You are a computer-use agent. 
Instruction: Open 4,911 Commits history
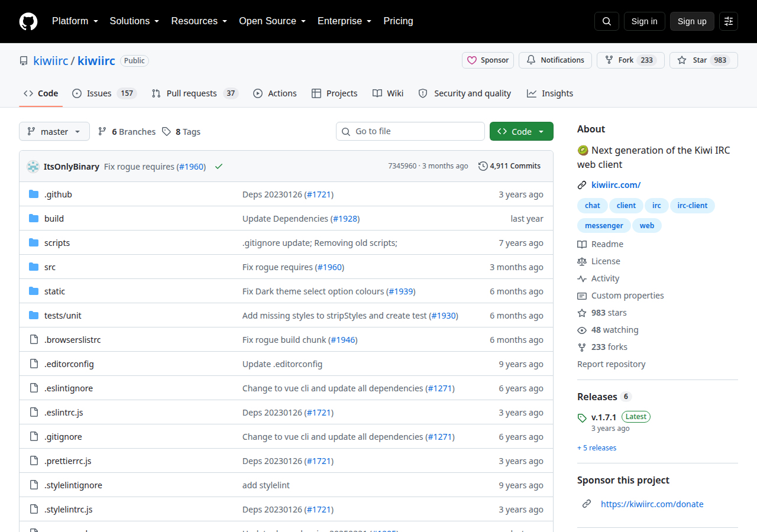[x=509, y=166]
